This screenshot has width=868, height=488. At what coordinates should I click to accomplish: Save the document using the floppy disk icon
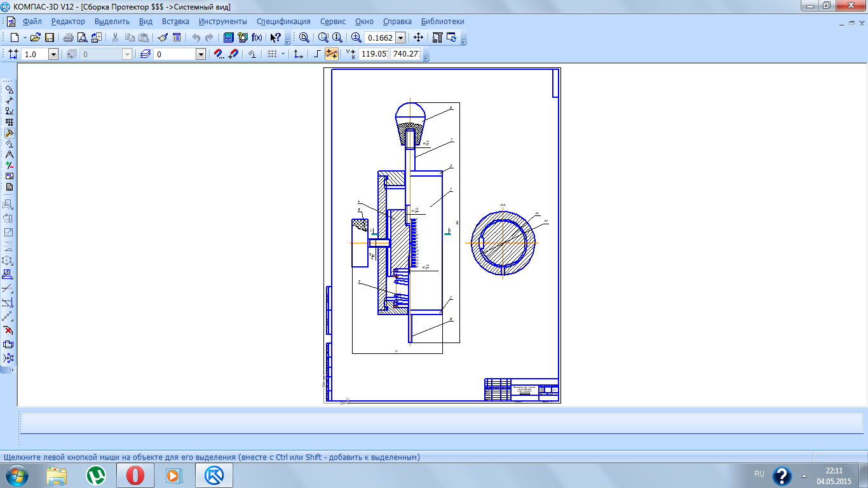49,37
